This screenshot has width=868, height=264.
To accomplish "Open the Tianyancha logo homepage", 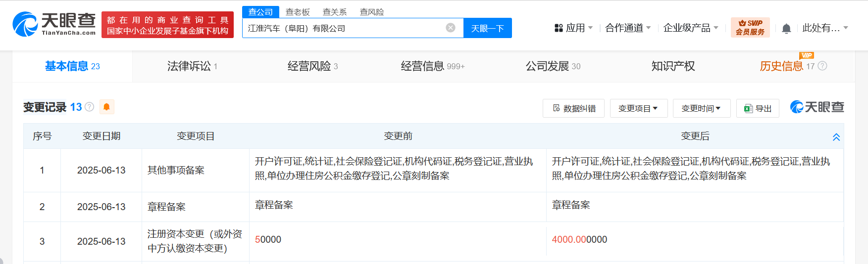I will pos(54,24).
